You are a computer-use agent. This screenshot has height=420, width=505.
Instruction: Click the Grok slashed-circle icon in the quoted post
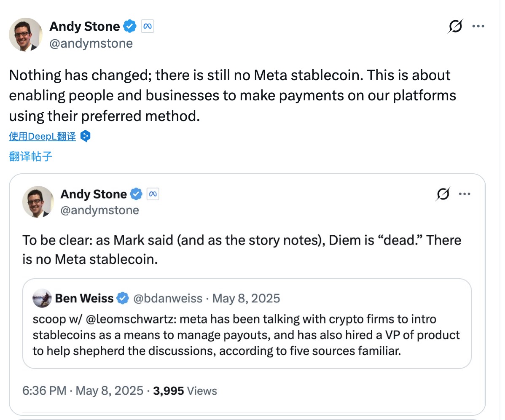[443, 194]
